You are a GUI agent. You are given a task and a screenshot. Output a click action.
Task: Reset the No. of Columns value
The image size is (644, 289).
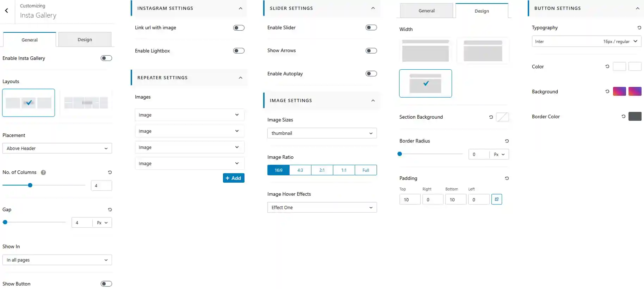tap(110, 172)
